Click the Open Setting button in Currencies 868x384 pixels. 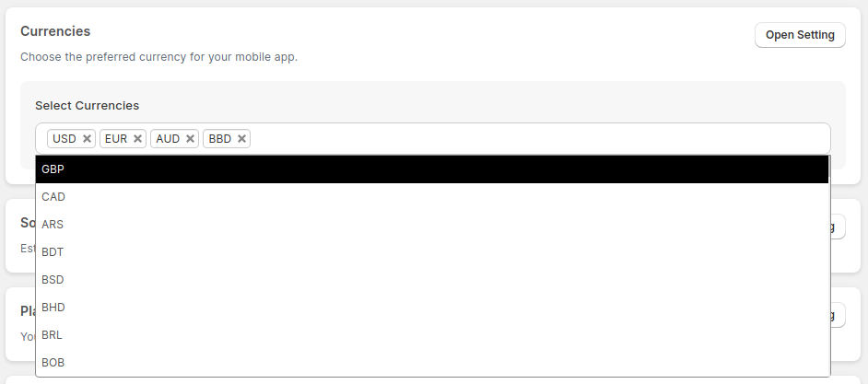799,35
